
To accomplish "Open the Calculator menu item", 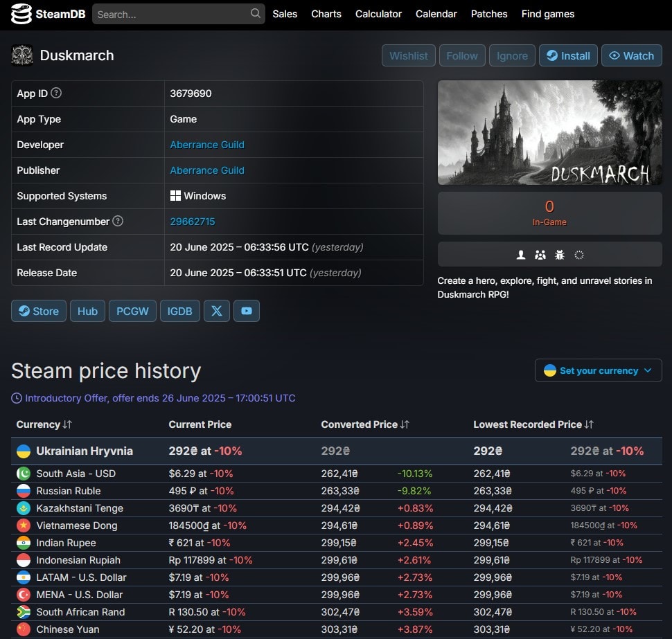I will click(x=378, y=14).
